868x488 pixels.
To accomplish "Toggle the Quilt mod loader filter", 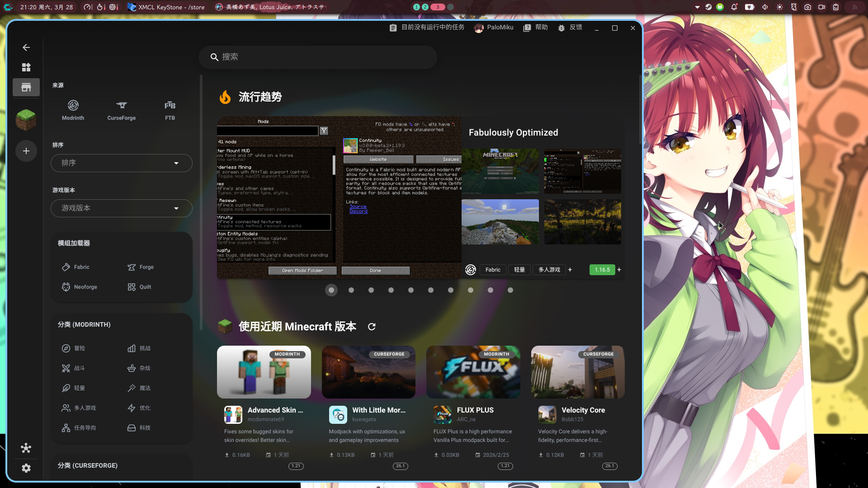I will pos(139,287).
